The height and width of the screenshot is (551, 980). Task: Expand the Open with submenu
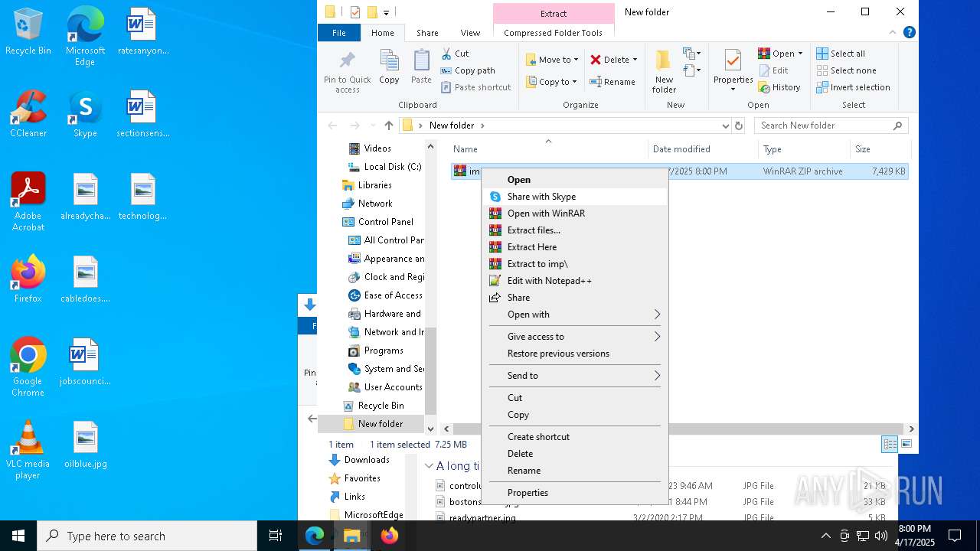click(x=575, y=315)
